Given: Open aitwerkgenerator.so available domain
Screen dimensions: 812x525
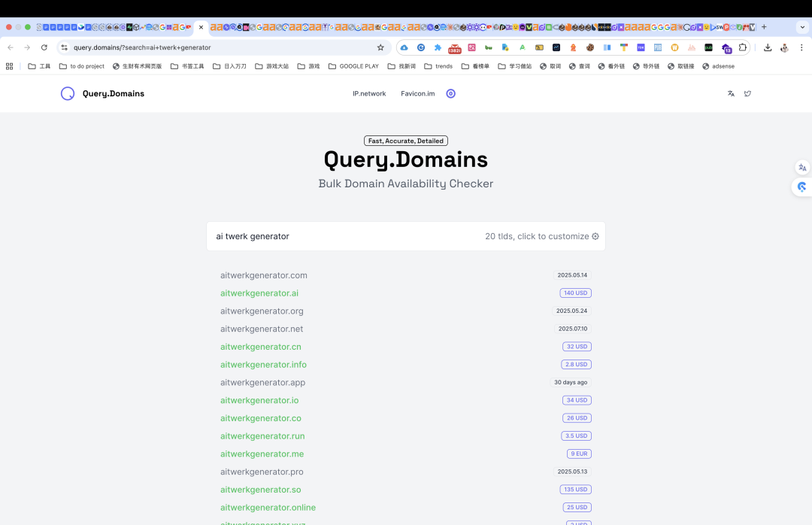Looking at the screenshot, I should (260, 490).
